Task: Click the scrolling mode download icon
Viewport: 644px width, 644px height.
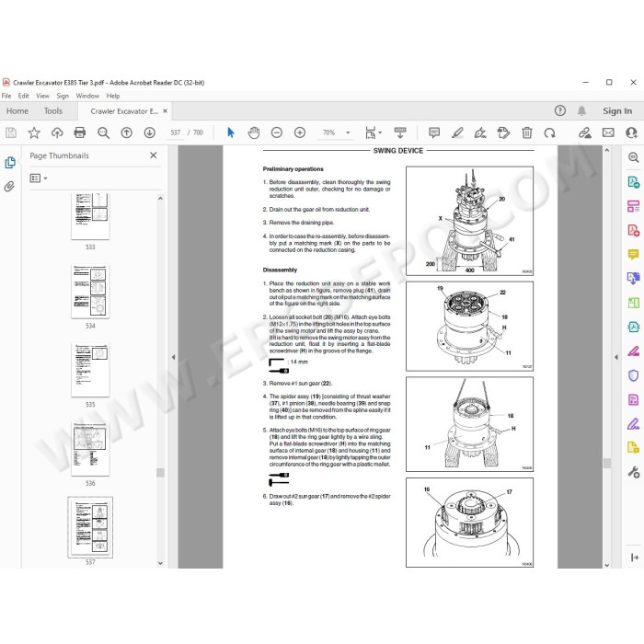Action: click(x=400, y=132)
